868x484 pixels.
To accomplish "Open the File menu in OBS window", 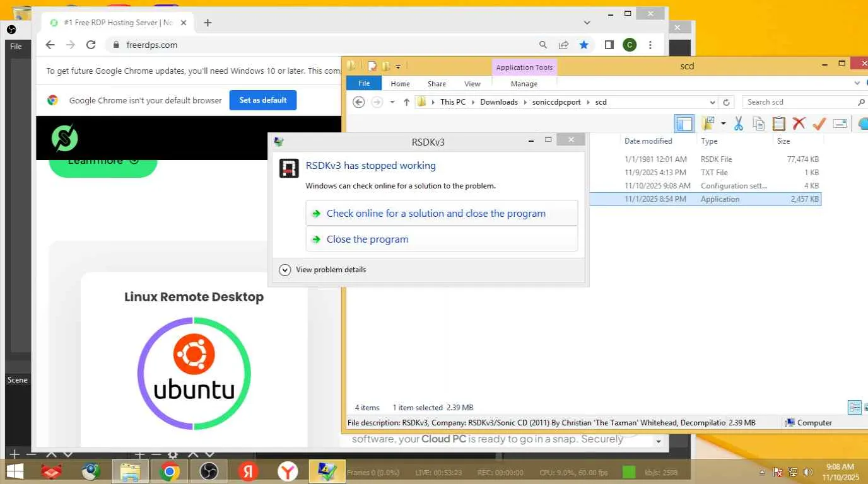I will 16,46.
